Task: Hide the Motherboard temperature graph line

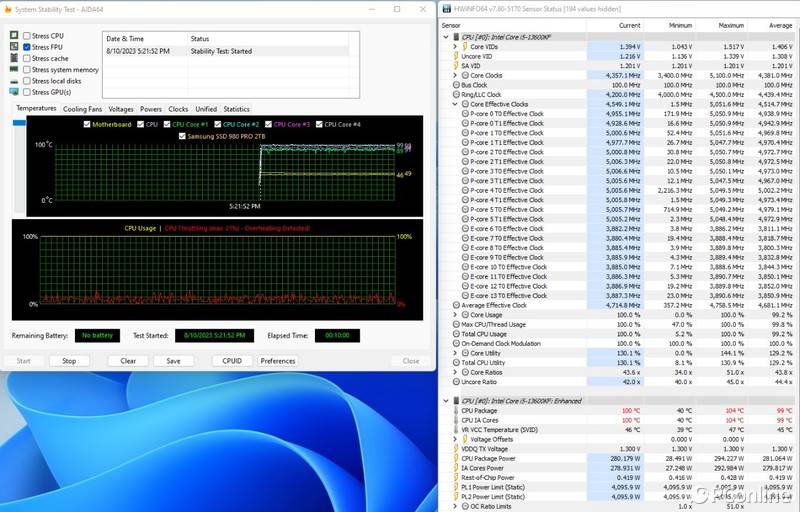Action: tap(87, 124)
